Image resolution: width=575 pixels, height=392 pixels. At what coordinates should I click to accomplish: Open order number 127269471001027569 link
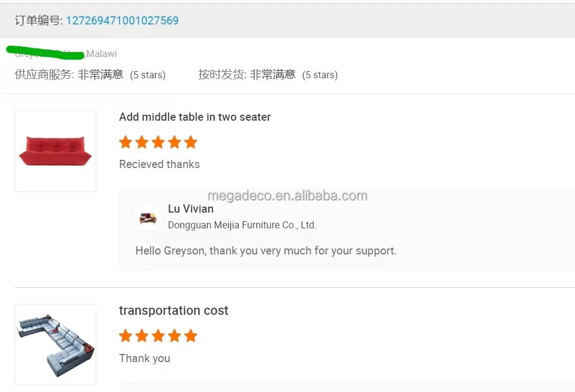[x=122, y=21]
